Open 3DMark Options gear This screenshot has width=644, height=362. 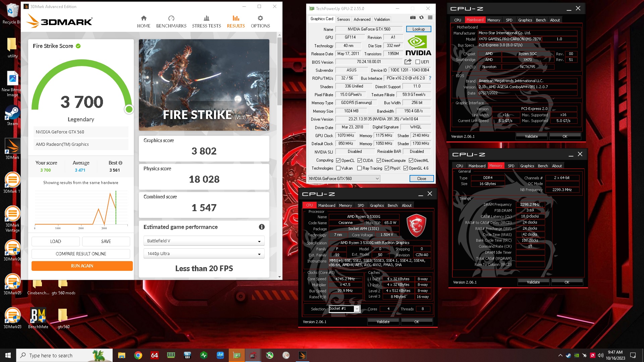260,21
